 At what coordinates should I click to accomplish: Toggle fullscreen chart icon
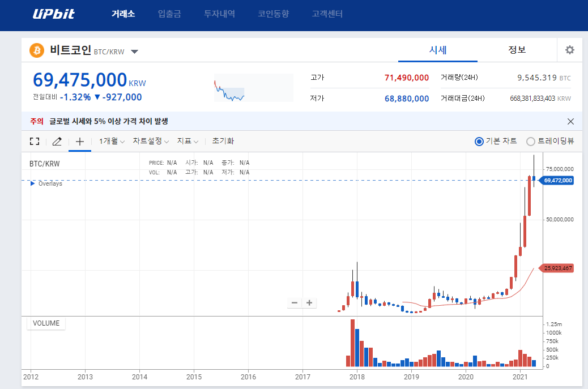click(x=35, y=142)
